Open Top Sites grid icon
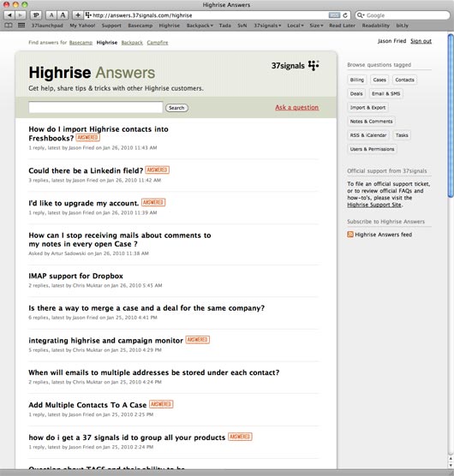The height and width of the screenshot is (476, 454). (x=21, y=26)
